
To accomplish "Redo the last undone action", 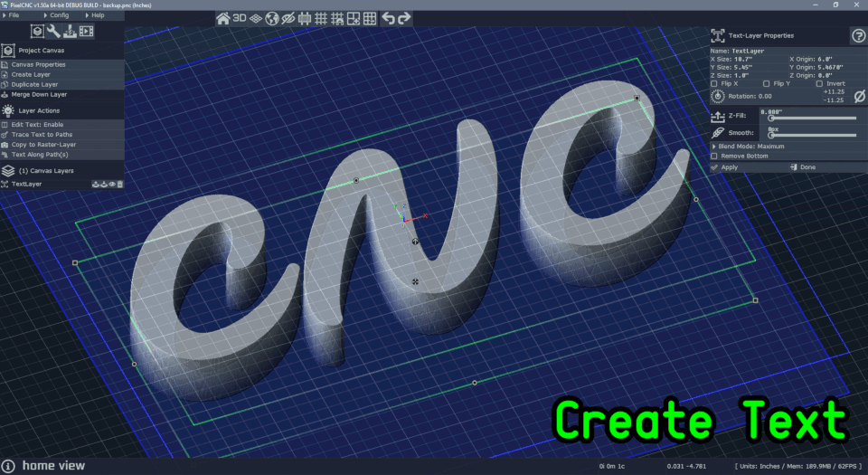I will coord(405,18).
